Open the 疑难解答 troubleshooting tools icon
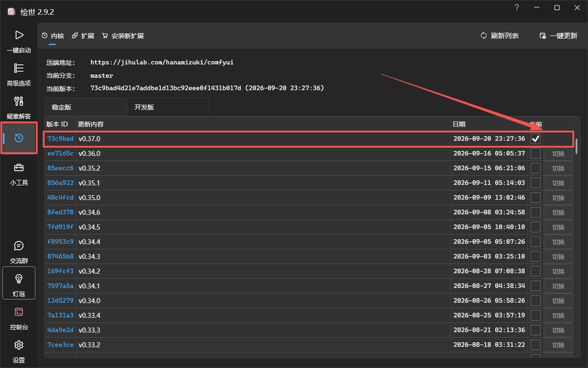Viewport: 588px width, 368px height. [19, 101]
